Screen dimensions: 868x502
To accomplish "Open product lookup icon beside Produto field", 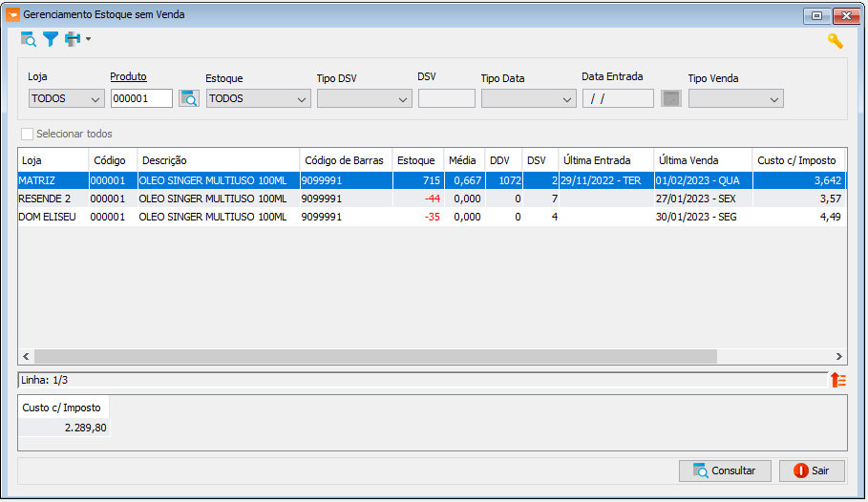I will click(189, 98).
